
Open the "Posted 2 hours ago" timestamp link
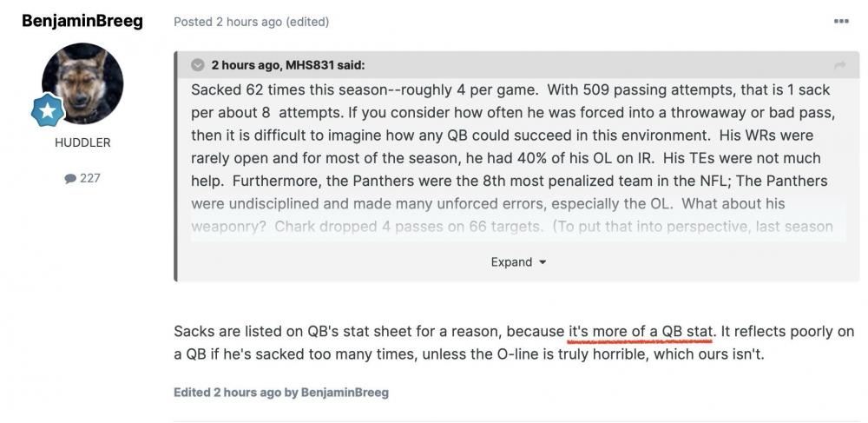point(227,22)
